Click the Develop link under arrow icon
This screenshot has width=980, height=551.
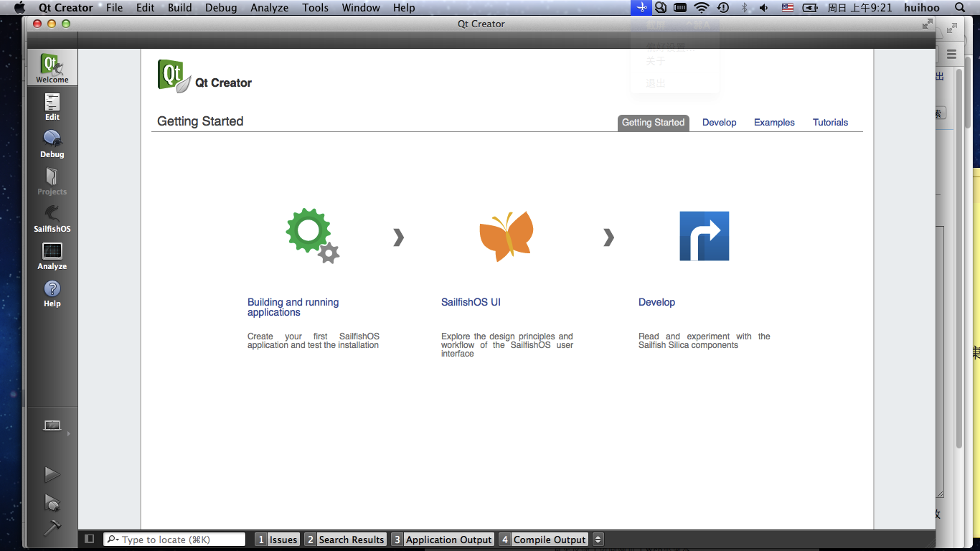656,302
